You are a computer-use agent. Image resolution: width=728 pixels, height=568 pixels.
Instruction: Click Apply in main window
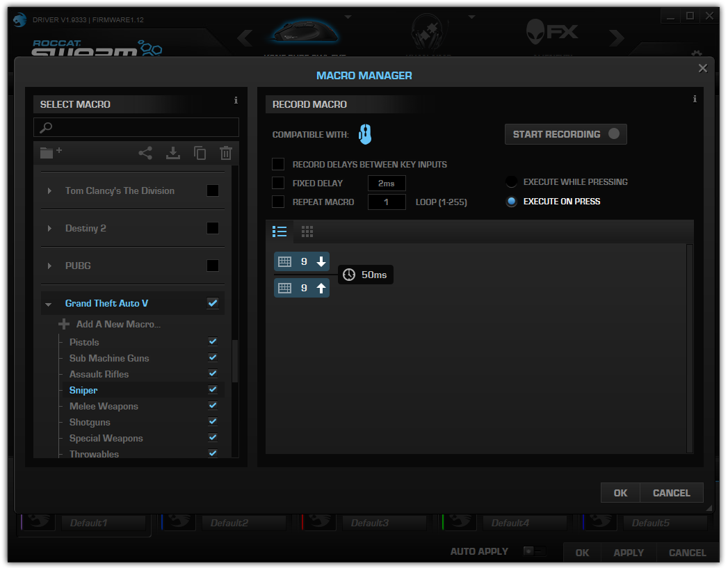click(629, 553)
